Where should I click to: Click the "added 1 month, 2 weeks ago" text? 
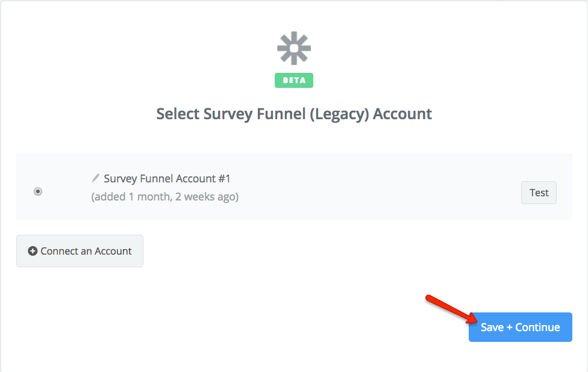click(x=164, y=197)
